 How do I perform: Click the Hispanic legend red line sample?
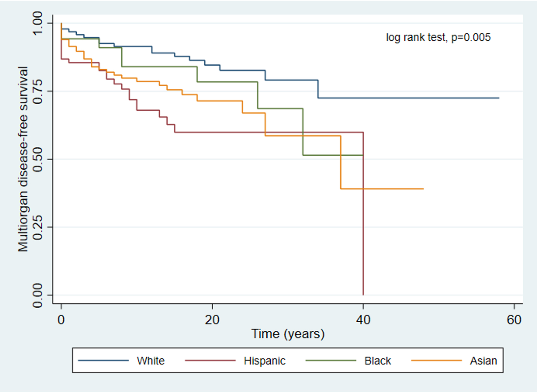pyautogui.click(x=210, y=360)
